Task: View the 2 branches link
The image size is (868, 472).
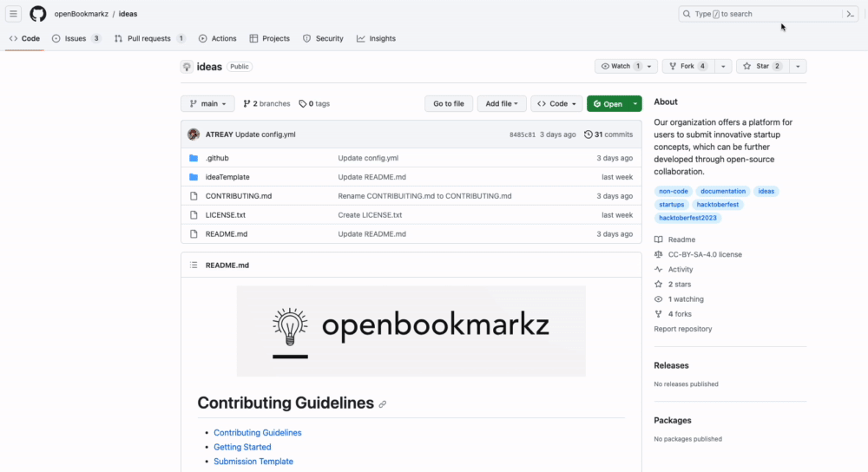Action: point(266,103)
